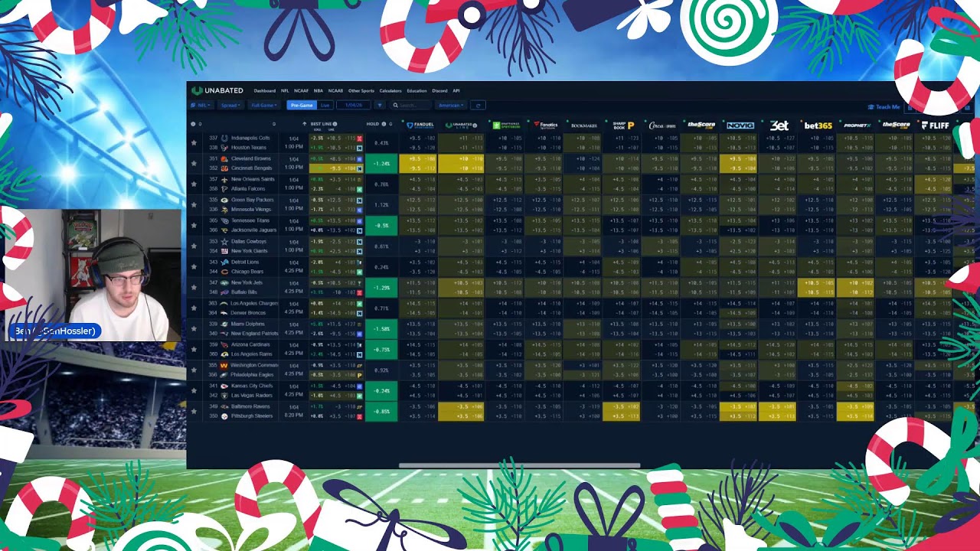Open the Dashboard nav item
The image size is (980, 551).
point(264,91)
